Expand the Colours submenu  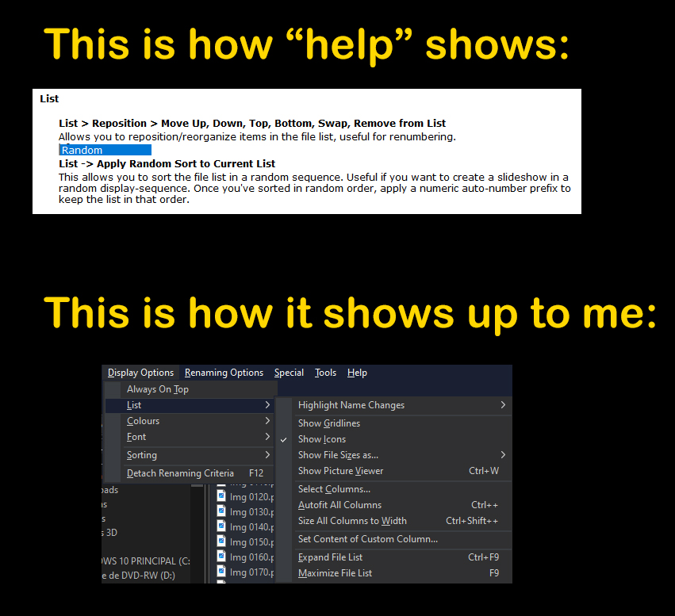(190, 421)
